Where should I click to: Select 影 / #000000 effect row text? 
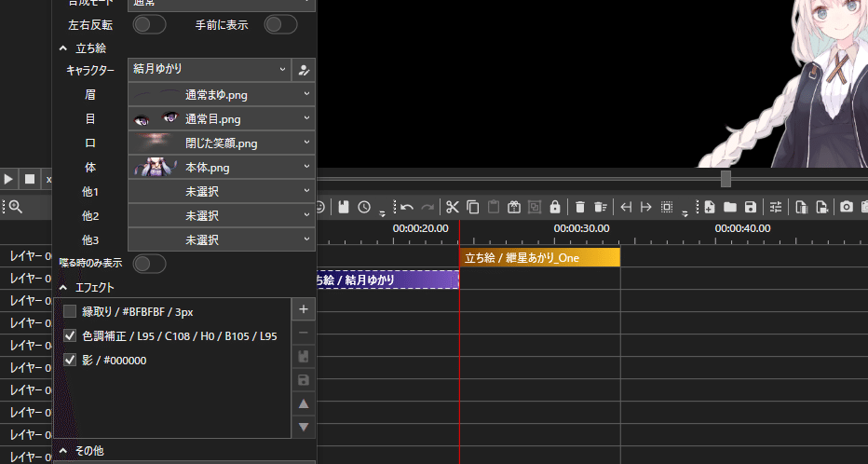point(114,361)
